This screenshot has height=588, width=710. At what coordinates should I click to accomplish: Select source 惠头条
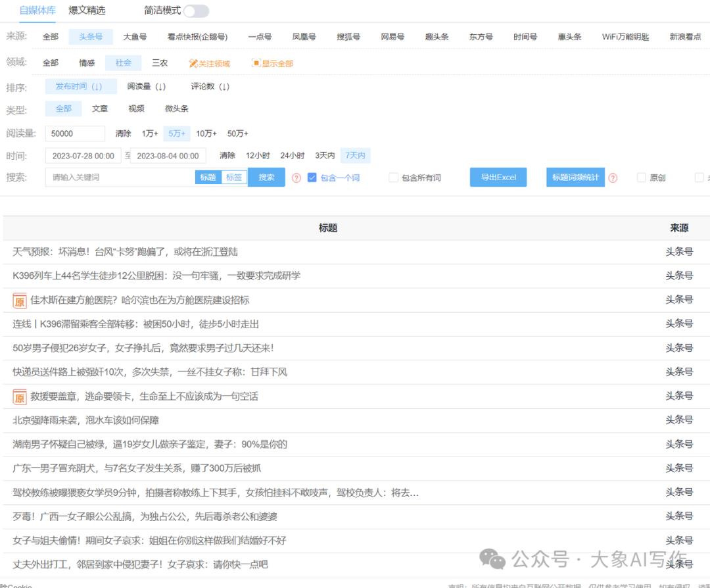[569, 37]
